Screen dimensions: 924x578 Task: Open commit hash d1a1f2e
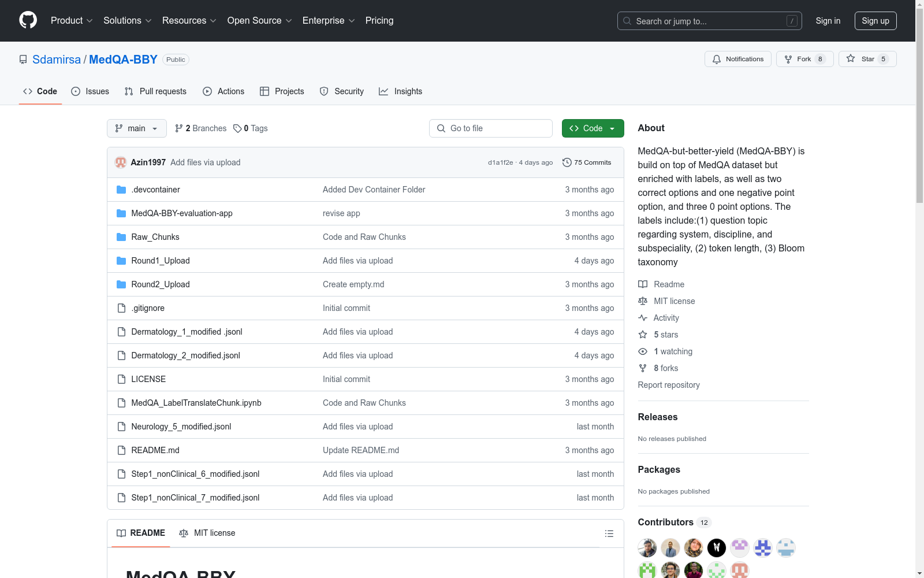tap(500, 162)
